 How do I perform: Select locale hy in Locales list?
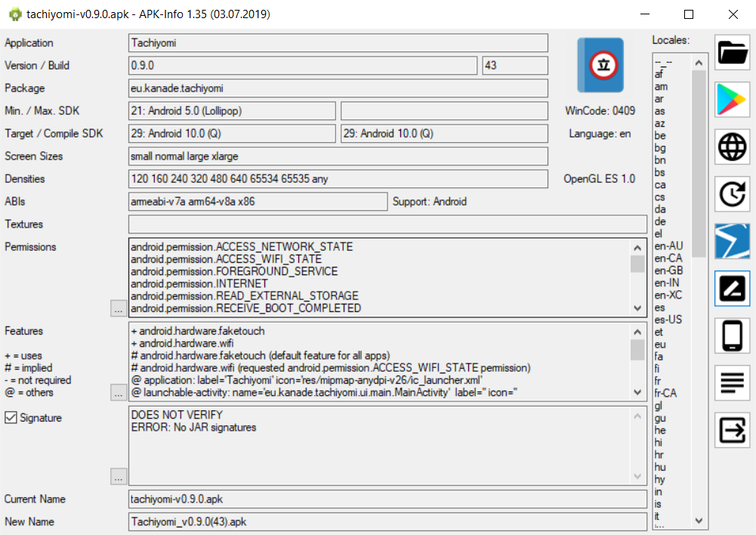tap(659, 479)
